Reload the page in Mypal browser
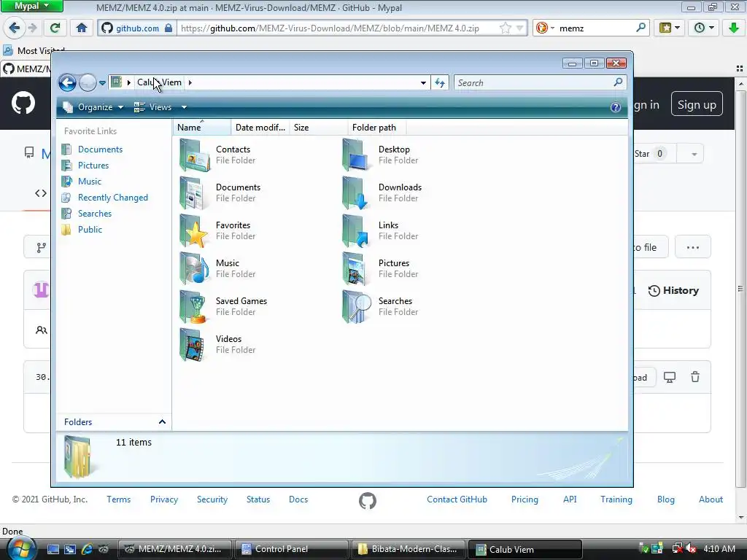 tap(55, 28)
